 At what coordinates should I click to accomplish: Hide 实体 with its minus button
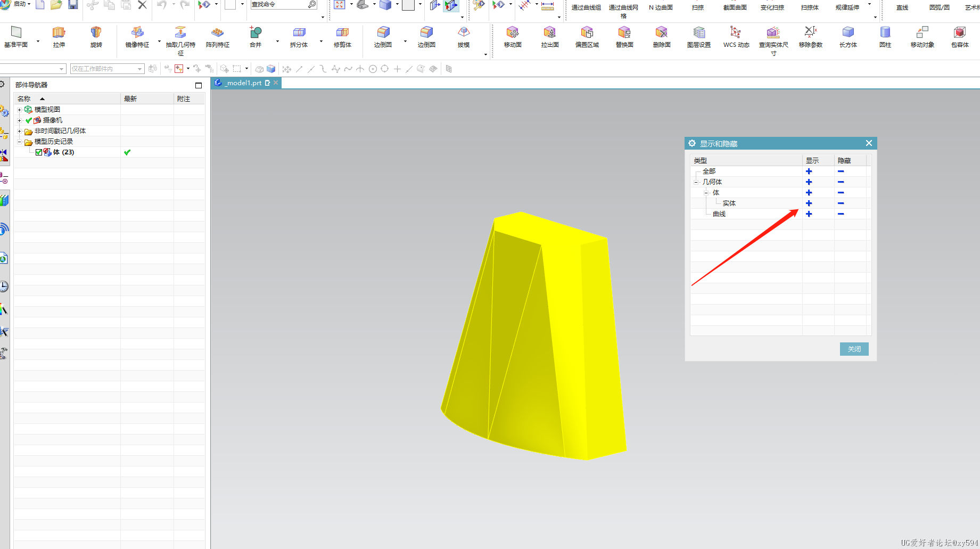841,203
